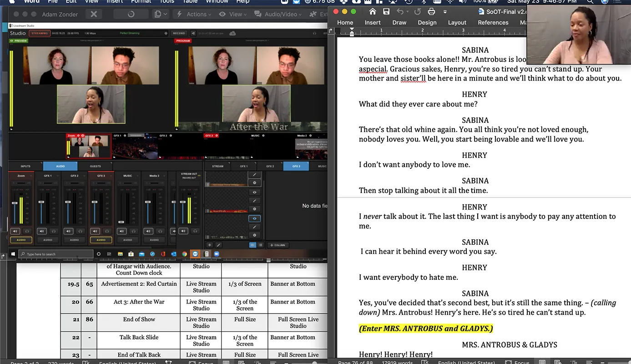Click the plus icon below the GFX 3 list
This screenshot has height=364, width=631.
210,245
